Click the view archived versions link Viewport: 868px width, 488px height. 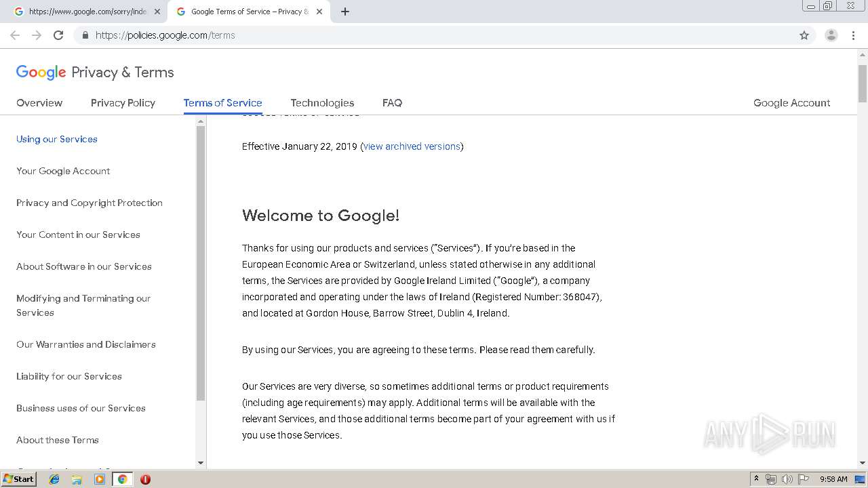[412, 146]
